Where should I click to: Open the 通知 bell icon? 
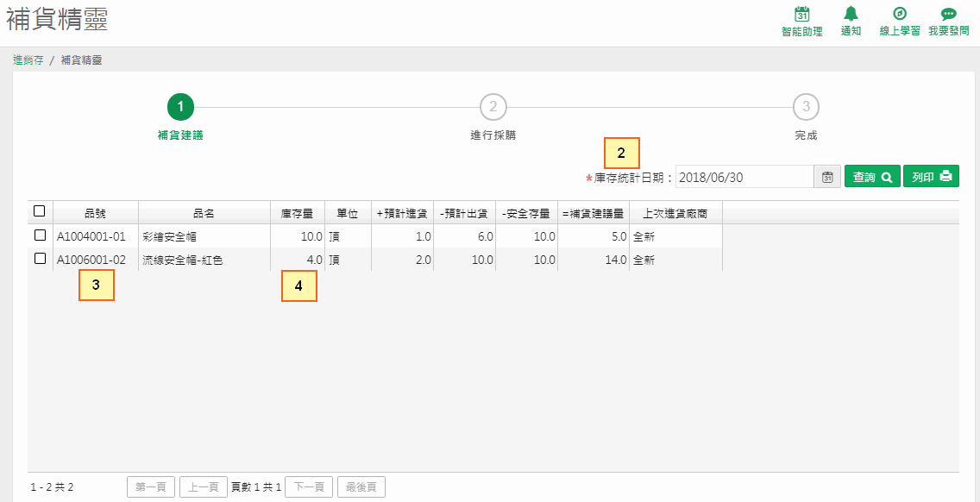851,14
